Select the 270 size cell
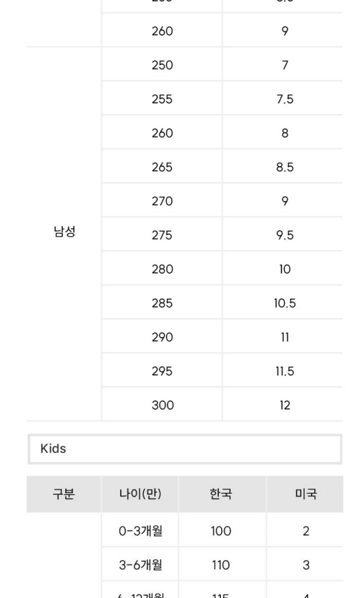364x598 pixels. pyautogui.click(x=162, y=201)
